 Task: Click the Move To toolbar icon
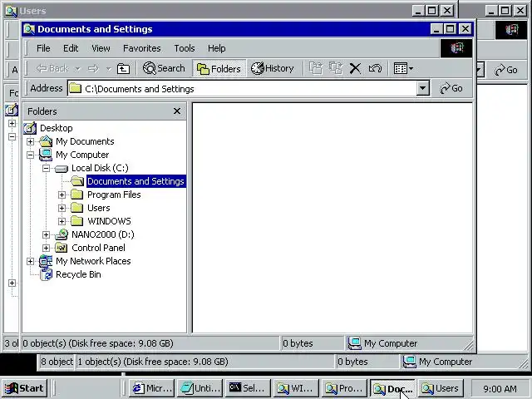click(316, 68)
